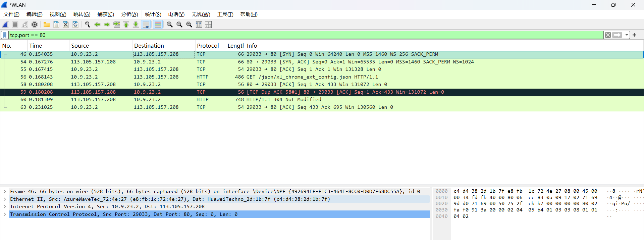The width and height of the screenshot is (644, 240).
Task: Open the 无线(W) menu
Action: [201, 14]
